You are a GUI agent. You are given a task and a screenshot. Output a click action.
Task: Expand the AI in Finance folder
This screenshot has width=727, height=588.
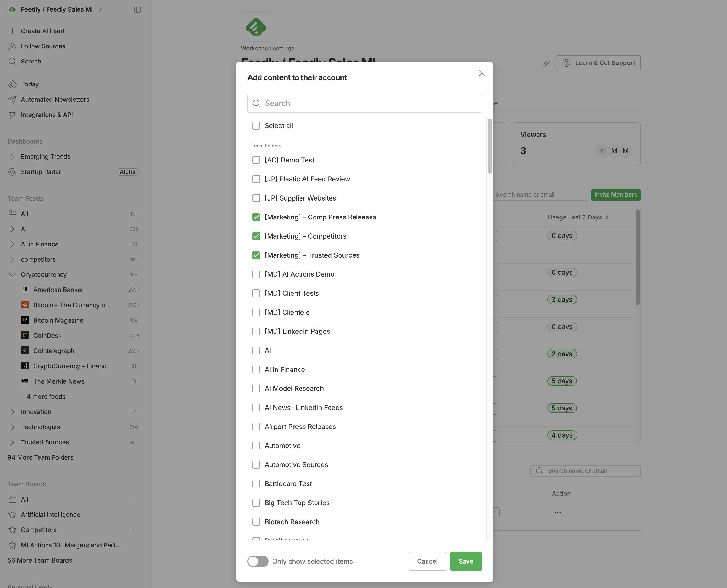coord(12,244)
